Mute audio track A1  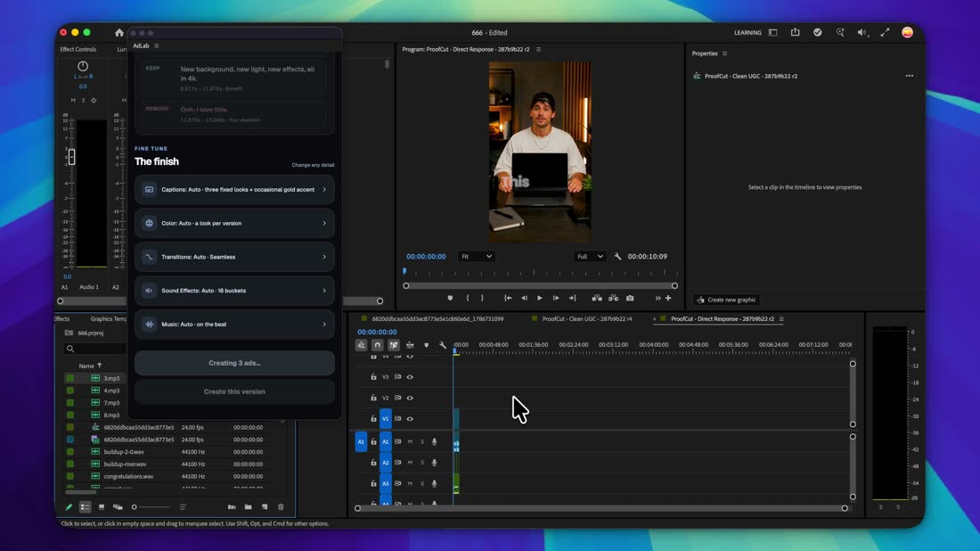[x=410, y=442]
